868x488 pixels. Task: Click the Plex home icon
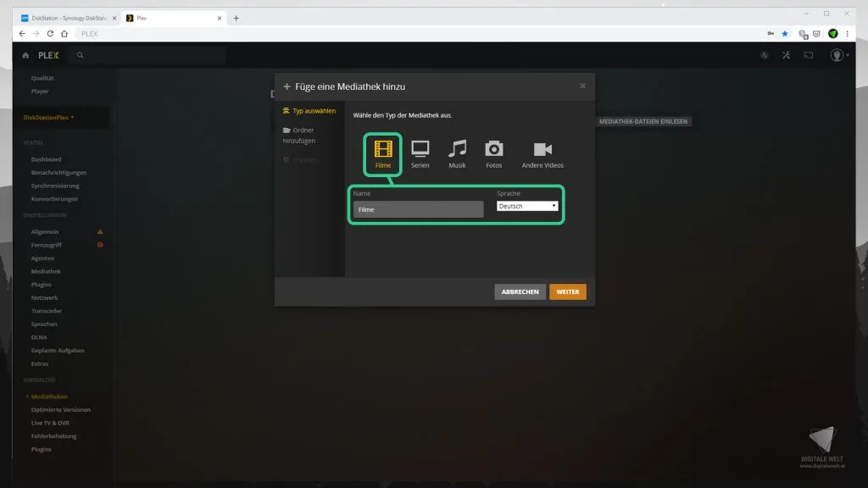click(25, 55)
